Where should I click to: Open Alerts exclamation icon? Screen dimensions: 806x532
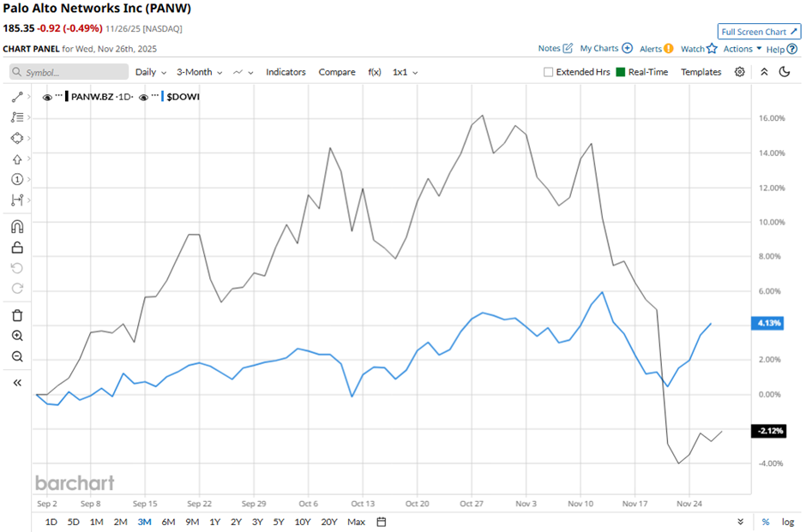tap(668, 48)
